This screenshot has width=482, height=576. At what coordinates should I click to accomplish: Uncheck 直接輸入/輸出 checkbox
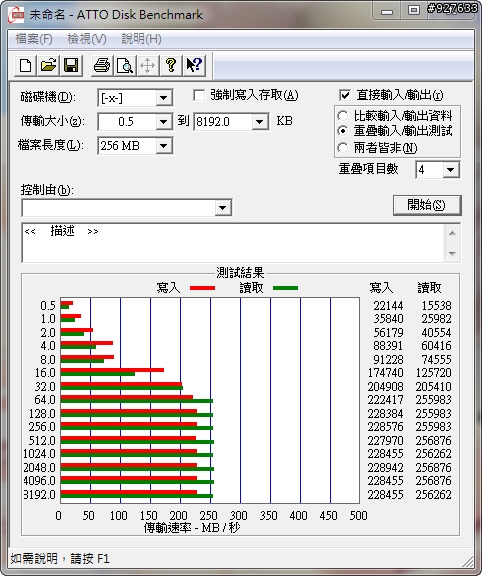(345, 96)
